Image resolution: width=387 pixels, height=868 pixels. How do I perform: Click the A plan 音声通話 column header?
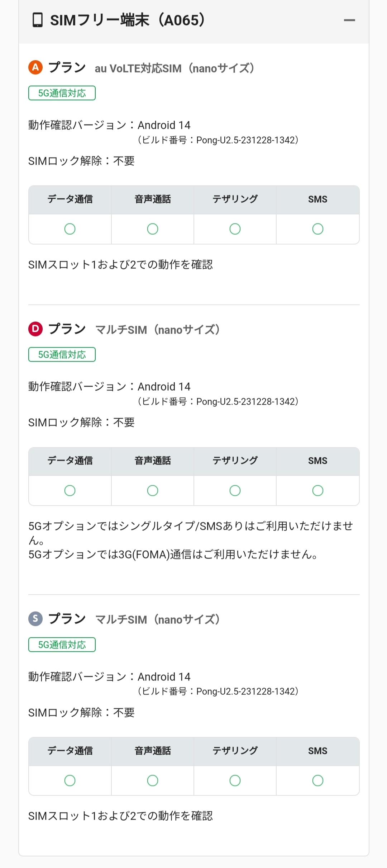[153, 199]
